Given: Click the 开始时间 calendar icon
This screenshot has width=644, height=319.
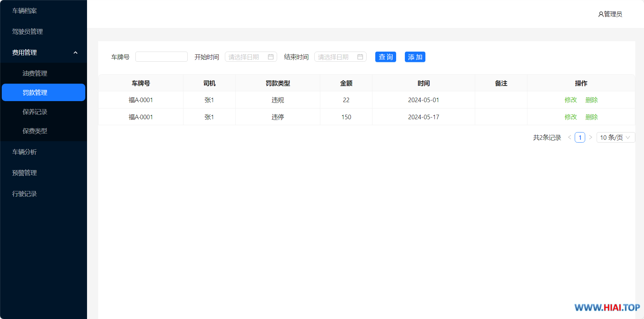Looking at the screenshot, I should pyautogui.click(x=271, y=57).
